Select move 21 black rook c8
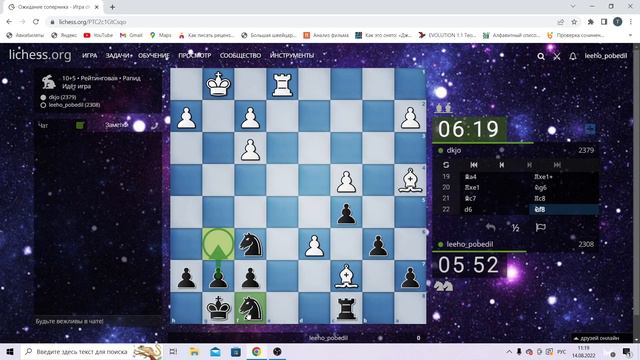This screenshot has width=640, height=360. (564, 198)
